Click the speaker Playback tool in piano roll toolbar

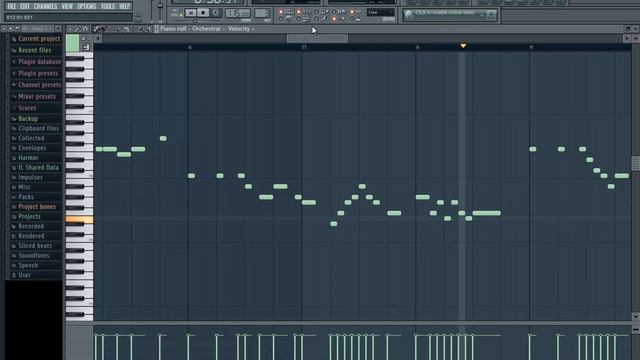(x=148, y=29)
